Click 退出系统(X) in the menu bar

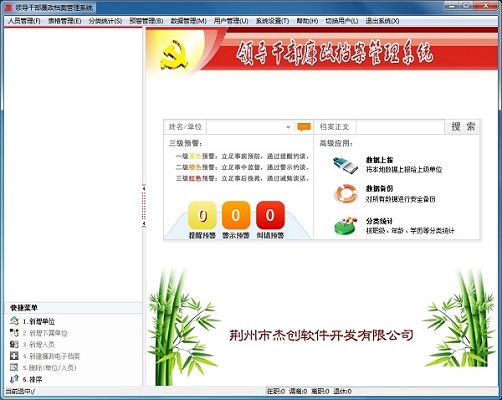[x=382, y=21]
